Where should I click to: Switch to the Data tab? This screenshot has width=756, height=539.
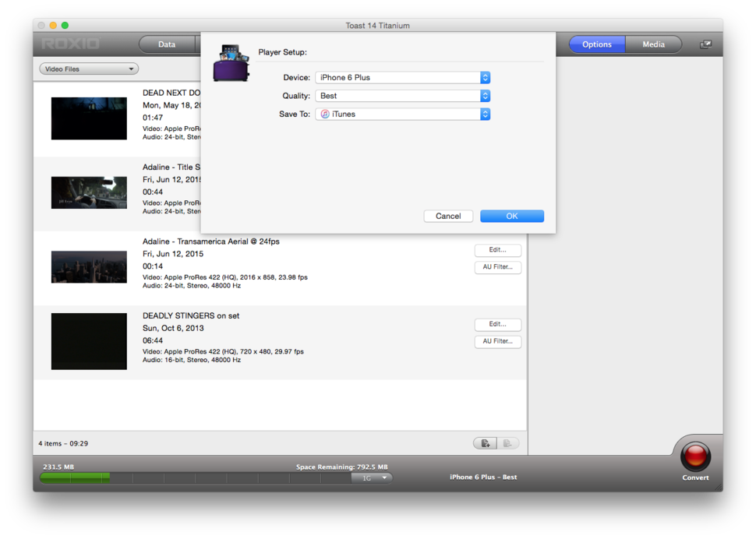(167, 44)
